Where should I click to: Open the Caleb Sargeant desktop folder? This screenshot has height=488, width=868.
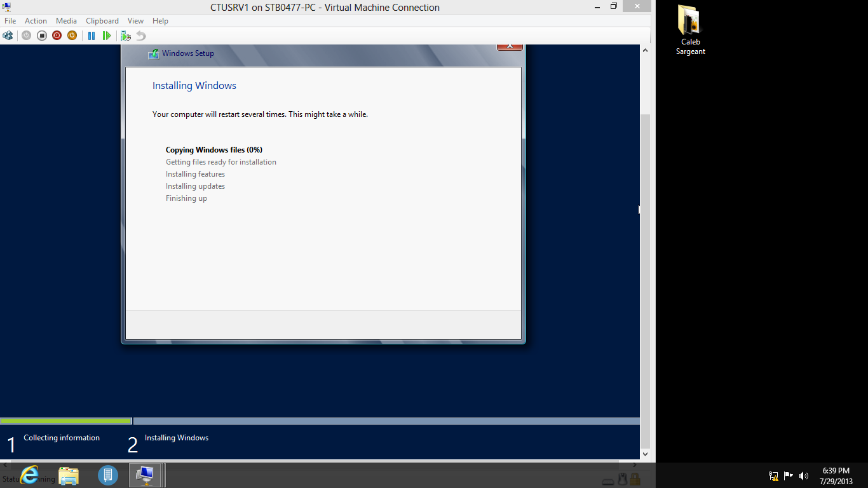pos(690,30)
